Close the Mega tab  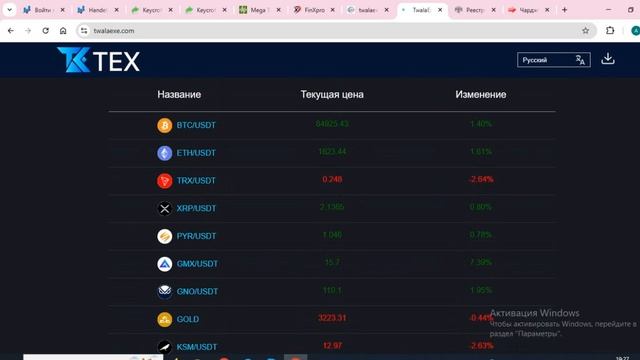(x=278, y=10)
